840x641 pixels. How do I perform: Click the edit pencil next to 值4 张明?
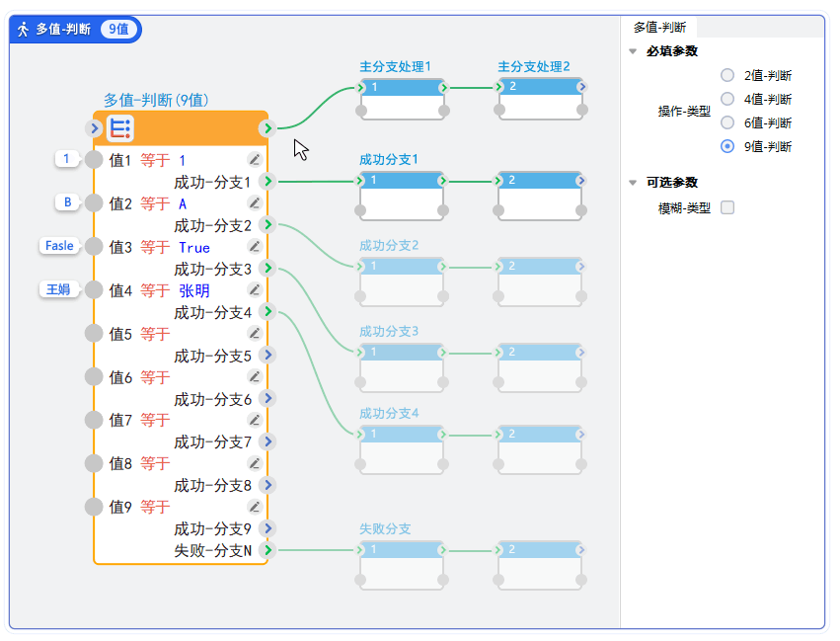click(255, 289)
